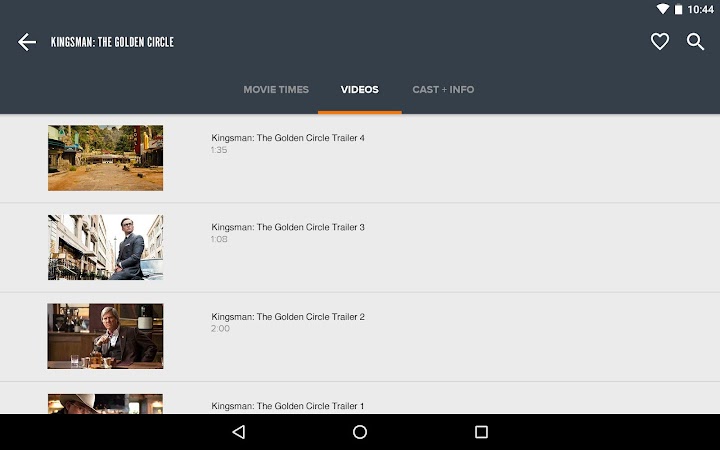Play Trailer 3 from its thumbnail
The image size is (720, 450).
click(x=105, y=247)
